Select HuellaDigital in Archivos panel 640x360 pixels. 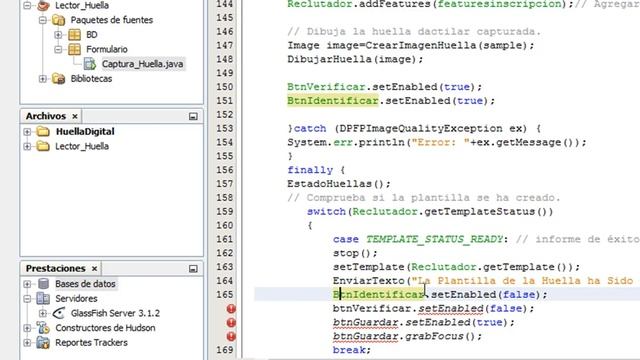click(x=85, y=131)
